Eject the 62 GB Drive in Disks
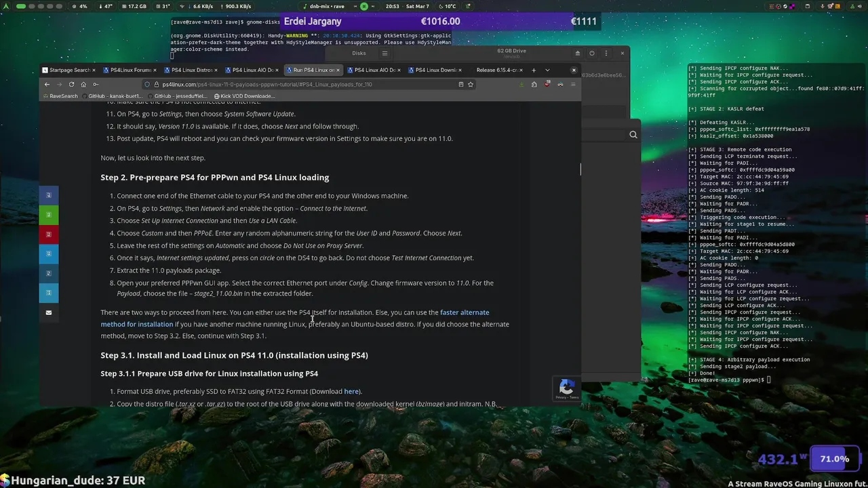The width and height of the screenshot is (868, 488). (578, 54)
